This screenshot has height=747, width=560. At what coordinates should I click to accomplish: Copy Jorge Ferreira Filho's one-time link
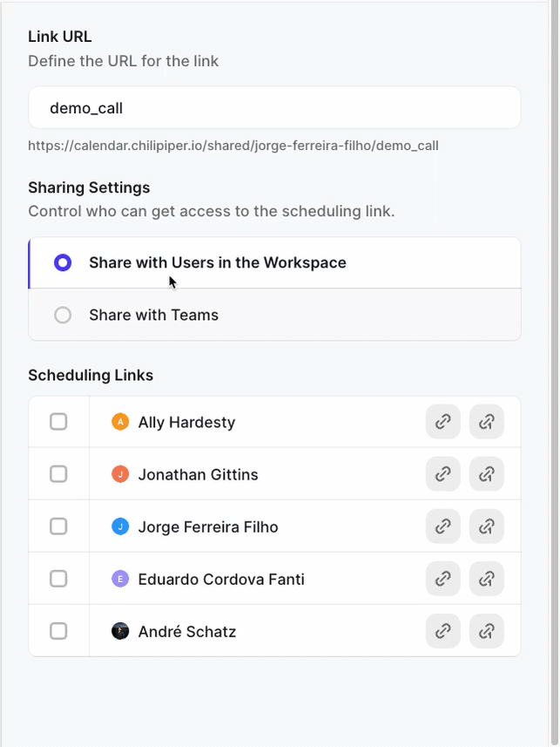486,526
